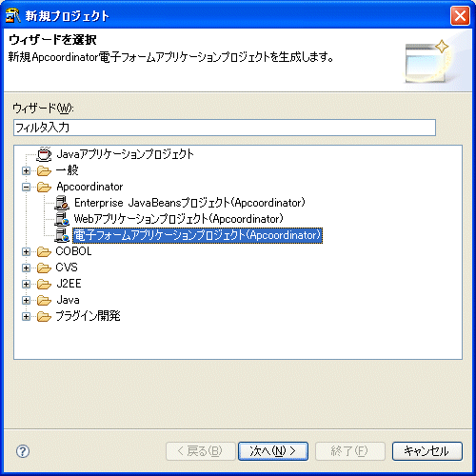Select the 一般 category label

(x=67, y=170)
